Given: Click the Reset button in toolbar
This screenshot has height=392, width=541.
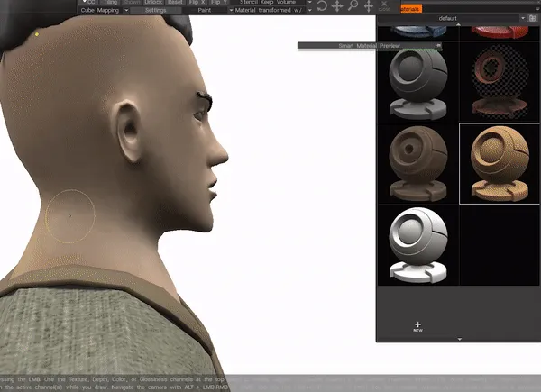Looking at the screenshot, I should pos(176,3).
